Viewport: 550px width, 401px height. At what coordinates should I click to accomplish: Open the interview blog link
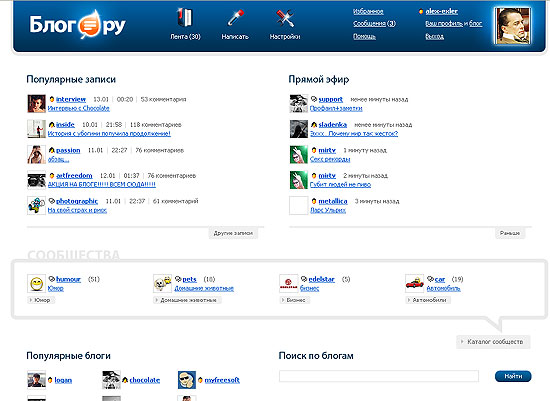click(x=71, y=99)
